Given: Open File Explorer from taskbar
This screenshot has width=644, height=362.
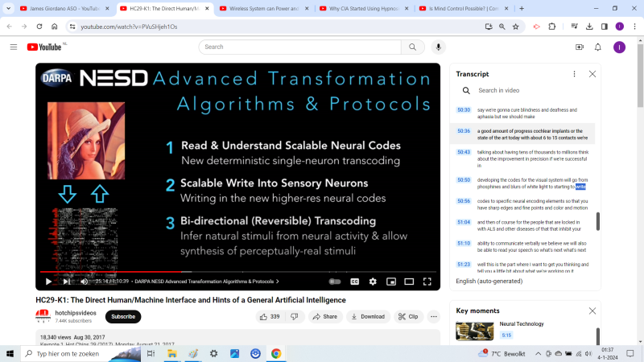Looking at the screenshot, I should pyautogui.click(x=171, y=353).
